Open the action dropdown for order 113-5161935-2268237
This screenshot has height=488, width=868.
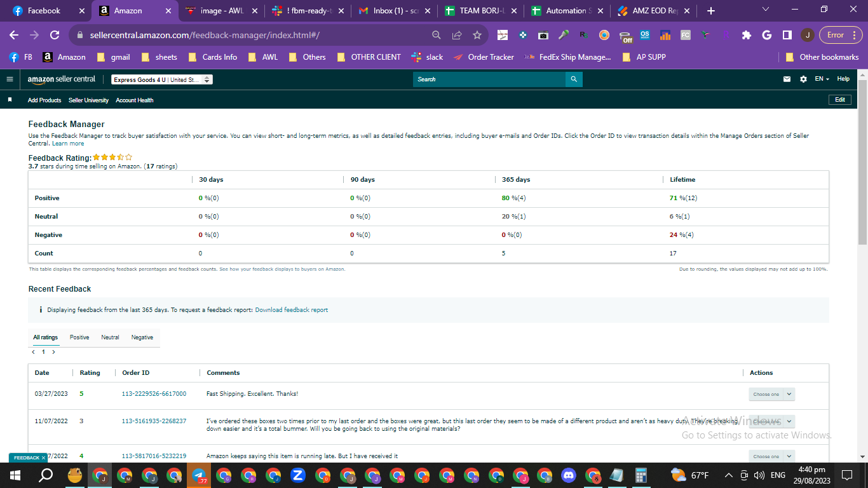(x=771, y=421)
